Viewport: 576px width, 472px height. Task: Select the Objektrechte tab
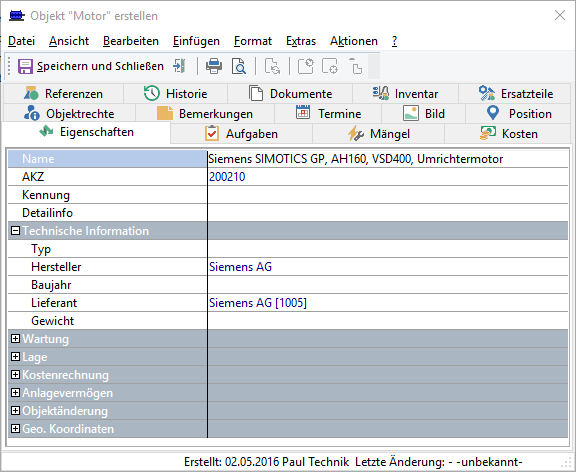[x=69, y=114]
